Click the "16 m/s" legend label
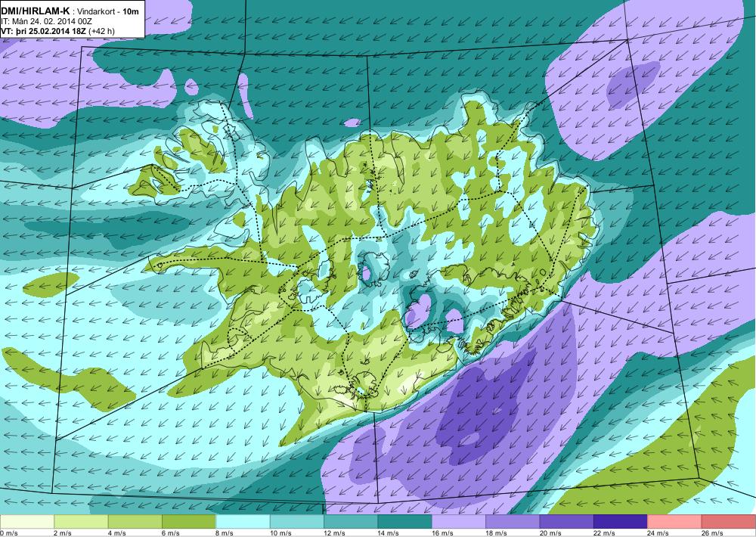The width and height of the screenshot is (756, 537). click(x=442, y=533)
